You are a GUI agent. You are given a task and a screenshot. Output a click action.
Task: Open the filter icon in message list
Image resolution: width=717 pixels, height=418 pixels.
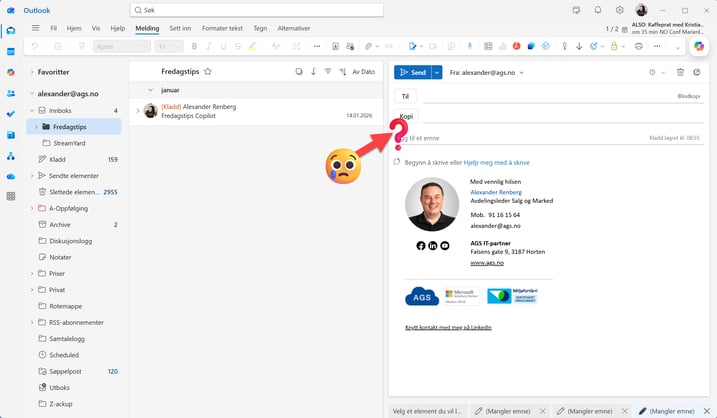(328, 71)
